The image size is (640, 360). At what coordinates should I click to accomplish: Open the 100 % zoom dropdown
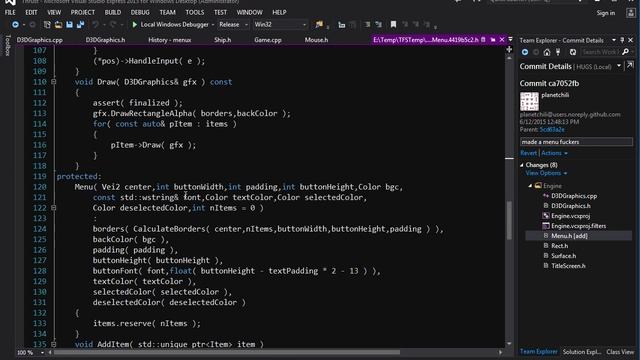(x=42, y=352)
